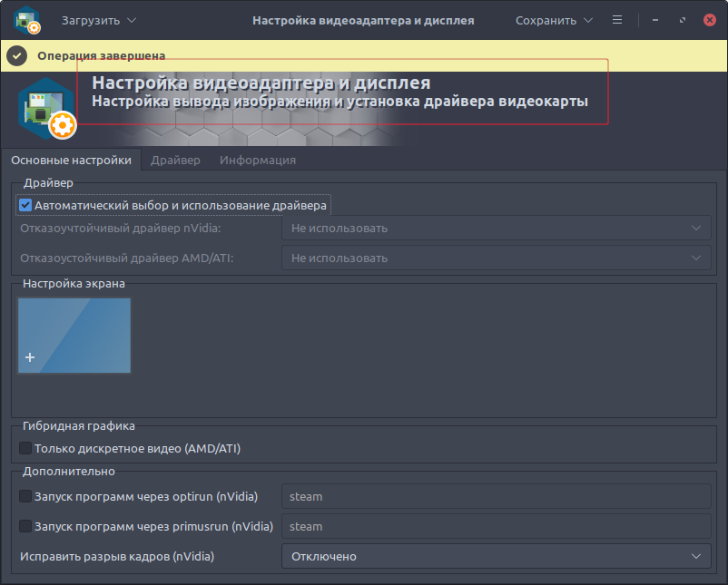Click the primusrun programs input field

497,527
